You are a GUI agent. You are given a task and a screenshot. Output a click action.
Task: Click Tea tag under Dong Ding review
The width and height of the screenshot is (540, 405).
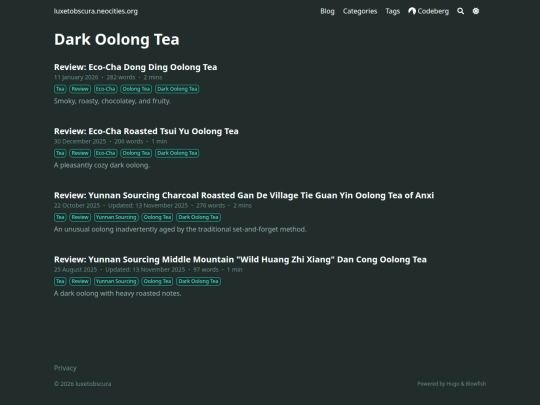point(60,89)
